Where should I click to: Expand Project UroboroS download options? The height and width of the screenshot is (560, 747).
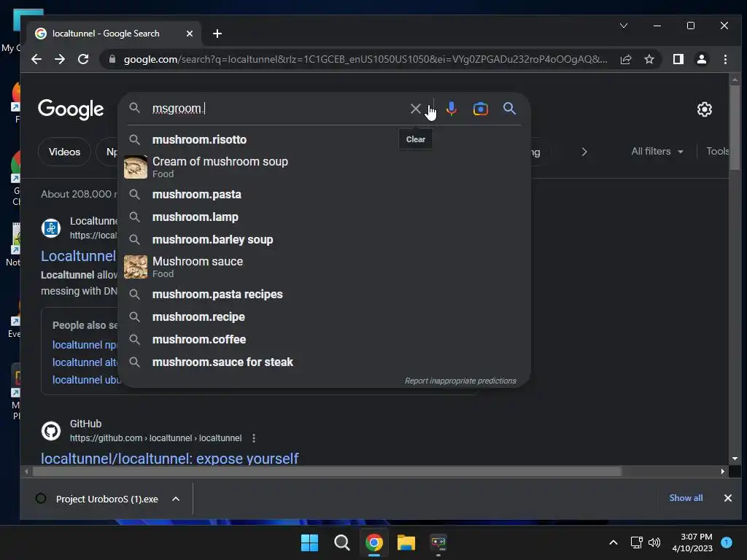tap(176, 499)
